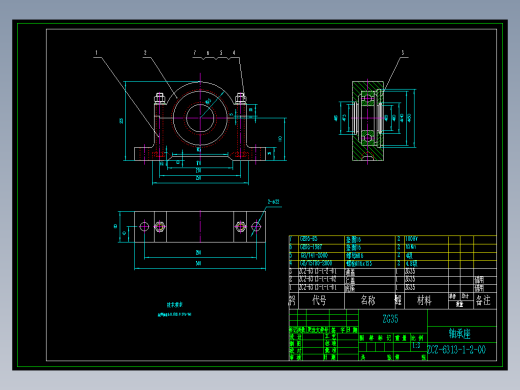
Task: Click the inner bore circle in front view
Action: click(x=200, y=118)
